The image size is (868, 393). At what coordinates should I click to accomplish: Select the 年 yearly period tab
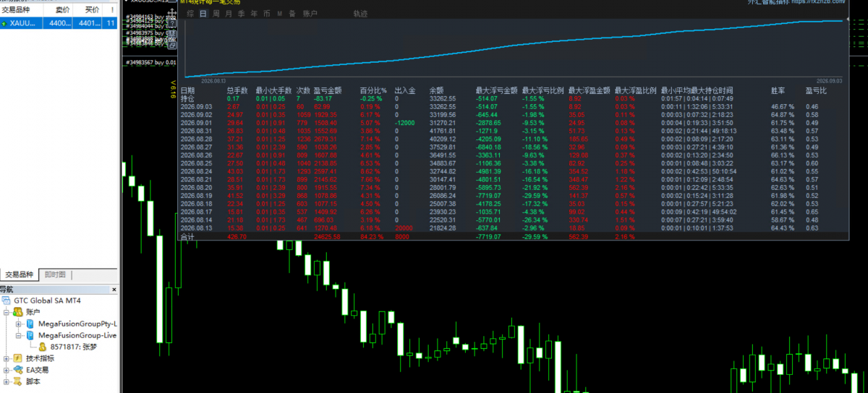[x=255, y=14]
